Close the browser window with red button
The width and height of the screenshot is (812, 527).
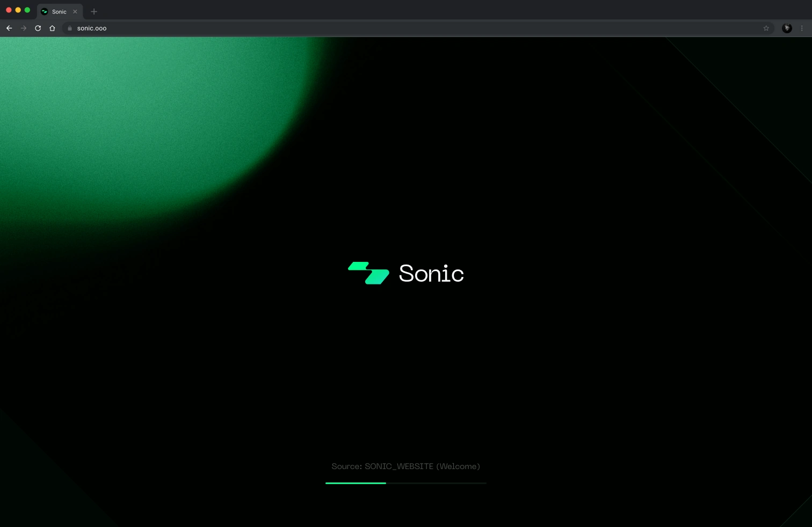pyautogui.click(x=9, y=10)
